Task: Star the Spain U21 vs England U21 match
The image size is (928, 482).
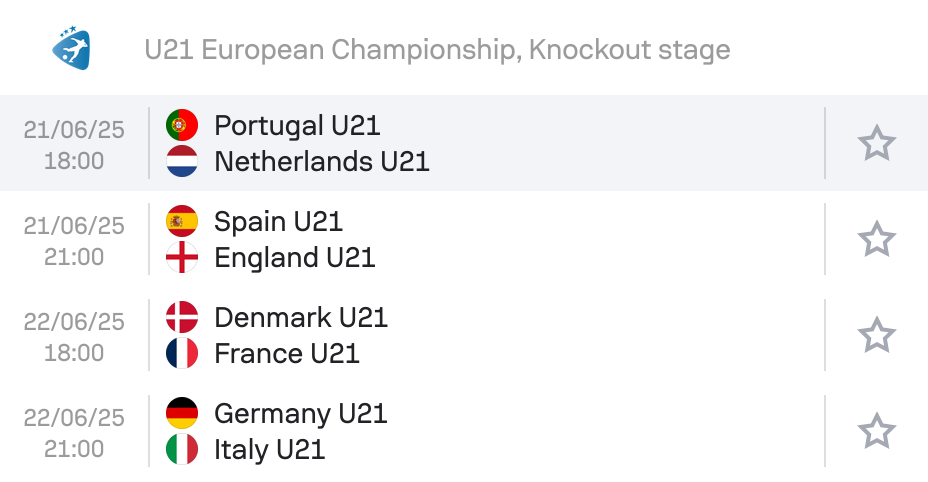Action: coord(877,239)
